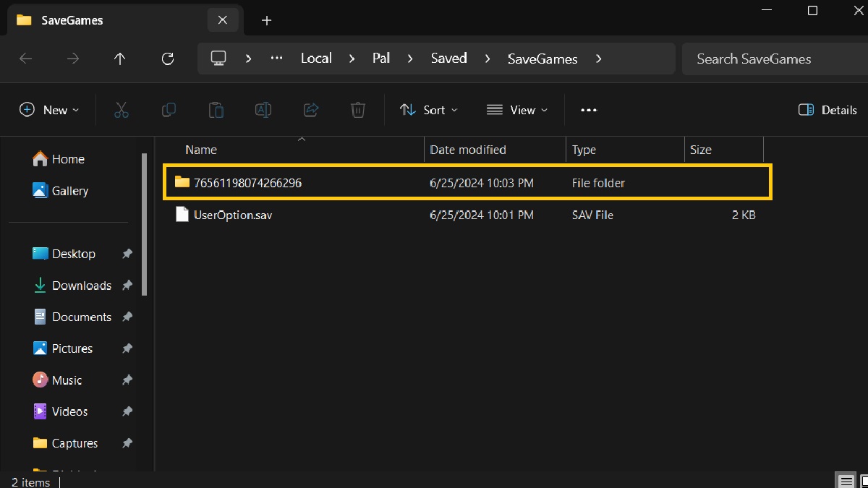Unpin Captures using its pin icon
868x488 pixels.
127,443
